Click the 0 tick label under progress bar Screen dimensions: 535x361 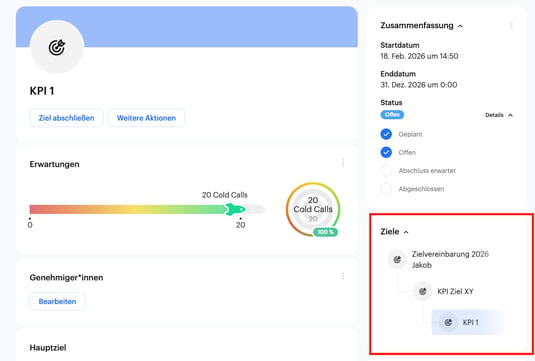pyautogui.click(x=30, y=225)
